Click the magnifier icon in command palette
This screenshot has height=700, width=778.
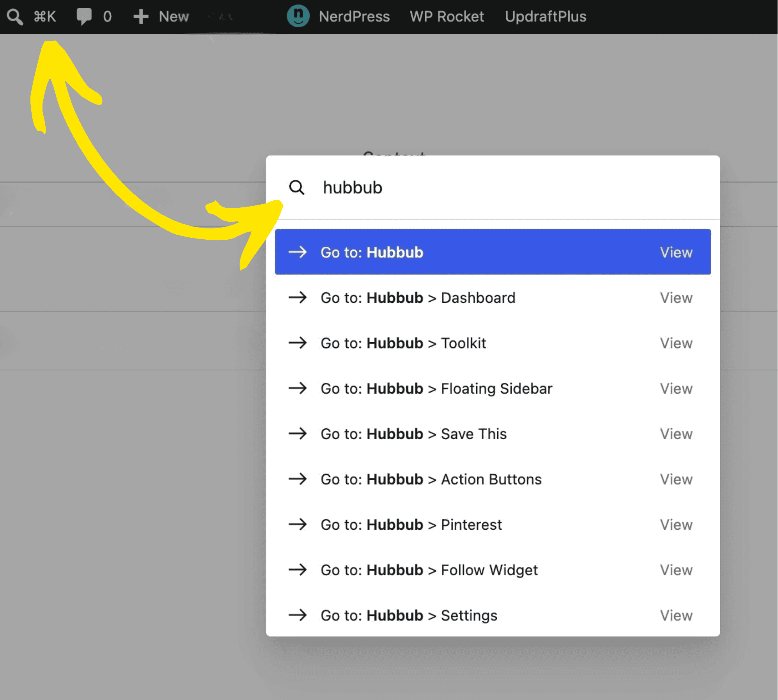[x=296, y=187]
